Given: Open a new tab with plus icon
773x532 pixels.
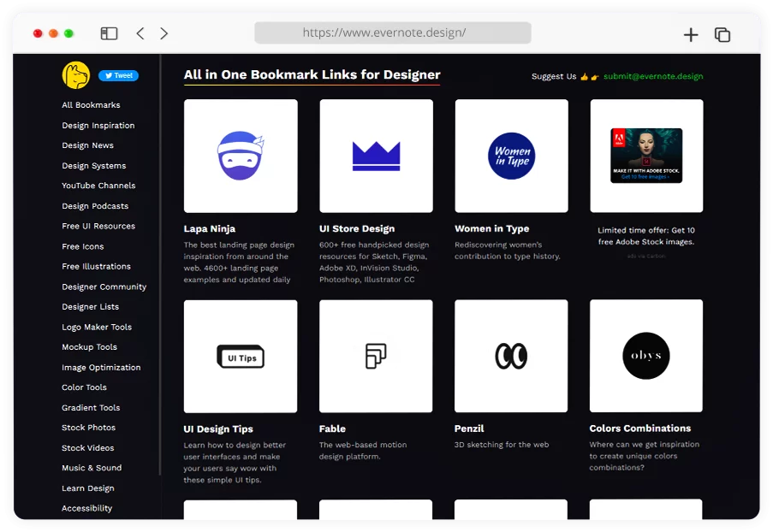Looking at the screenshot, I should 691,34.
